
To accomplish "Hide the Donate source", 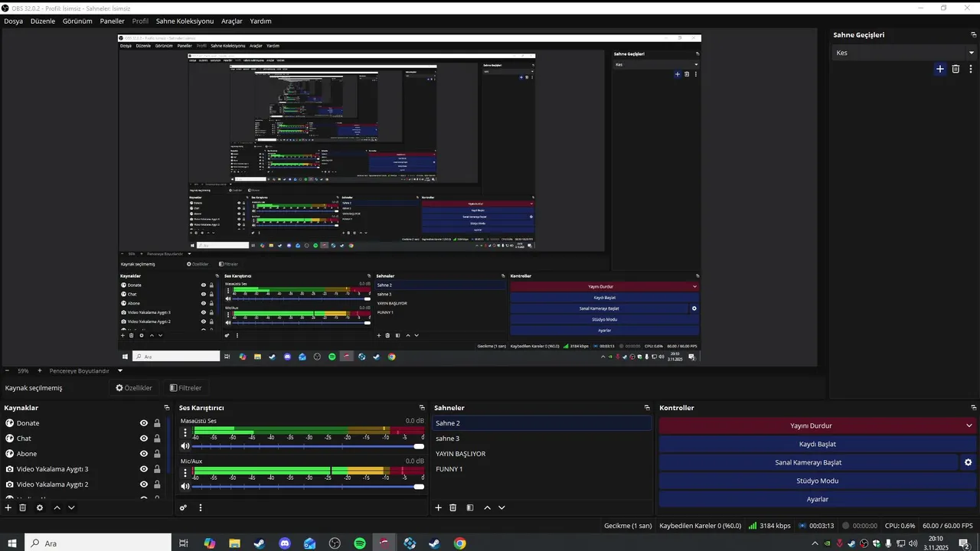I will pyautogui.click(x=144, y=423).
